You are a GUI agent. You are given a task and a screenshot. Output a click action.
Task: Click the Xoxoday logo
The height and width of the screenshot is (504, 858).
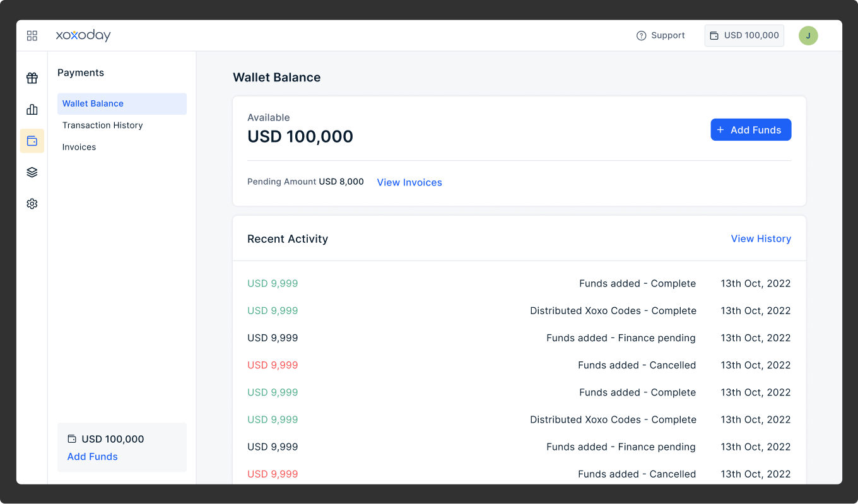(x=83, y=35)
